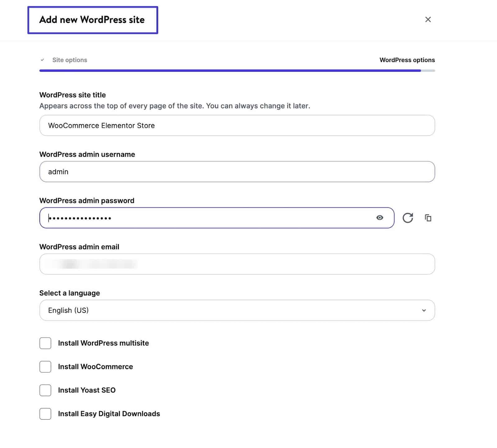Enable Install WordPress multisite
The height and width of the screenshot is (448, 497).
[45, 343]
